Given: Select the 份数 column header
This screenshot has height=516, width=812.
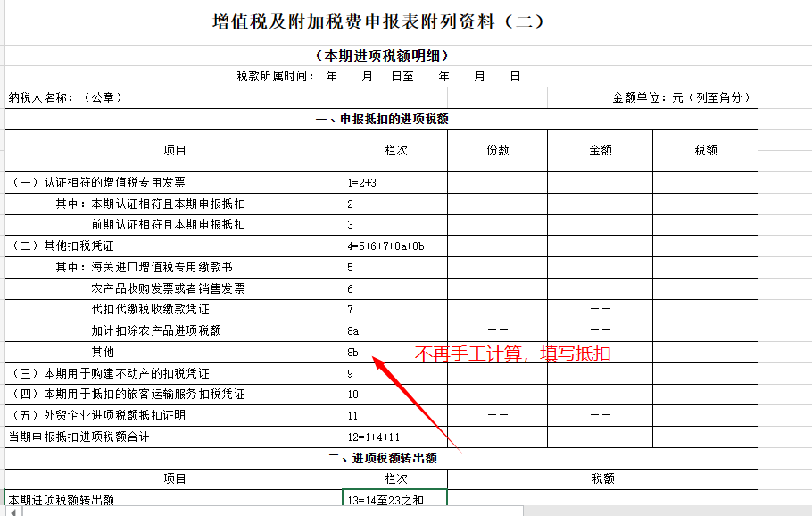Looking at the screenshot, I should [x=498, y=151].
